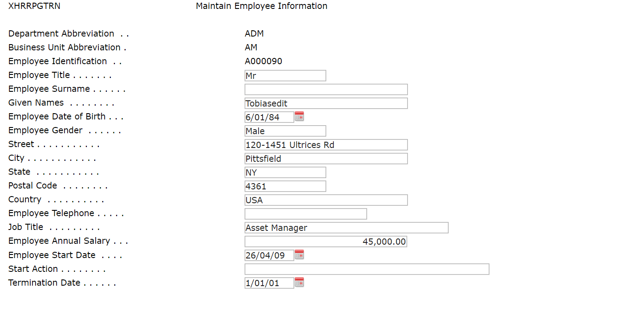Screen dimensions: 644x324
Task: Open calendar picker for Date of Birth
Action: (299, 117)
